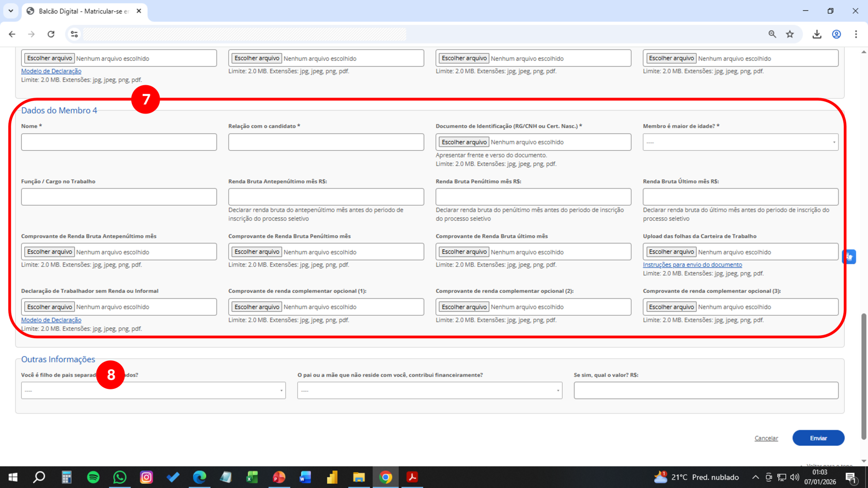The image size is (868, 488).
Task: Choose file for Documento de Identificação
Action: click(463, 142)
